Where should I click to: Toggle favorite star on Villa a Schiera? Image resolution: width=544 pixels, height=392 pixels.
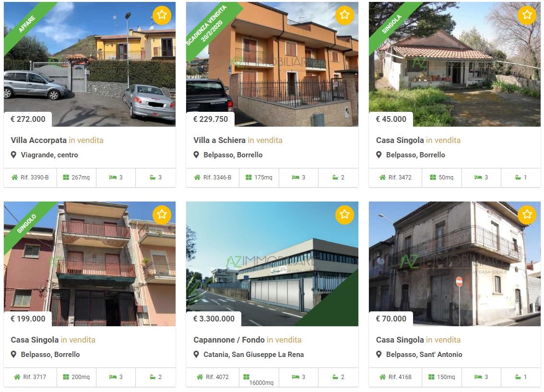344,15
